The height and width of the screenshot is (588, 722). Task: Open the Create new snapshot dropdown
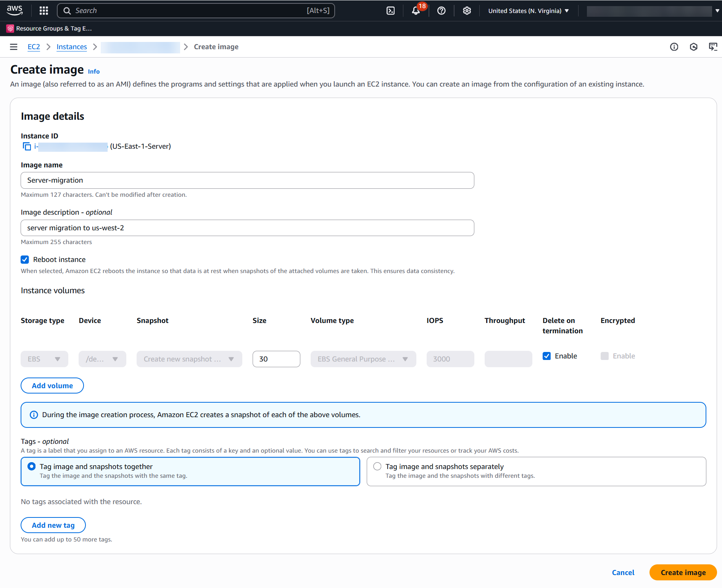tap(189, 359)
